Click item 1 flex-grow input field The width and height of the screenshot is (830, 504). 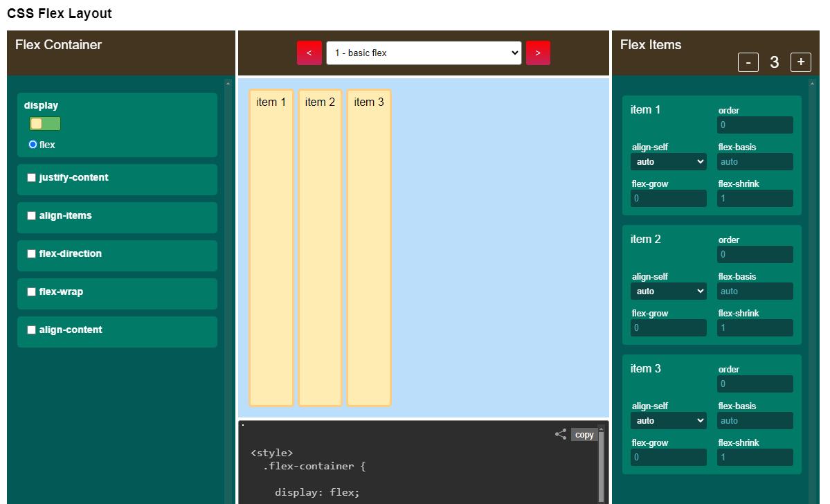pyautogui.click(x=668, y=199)
